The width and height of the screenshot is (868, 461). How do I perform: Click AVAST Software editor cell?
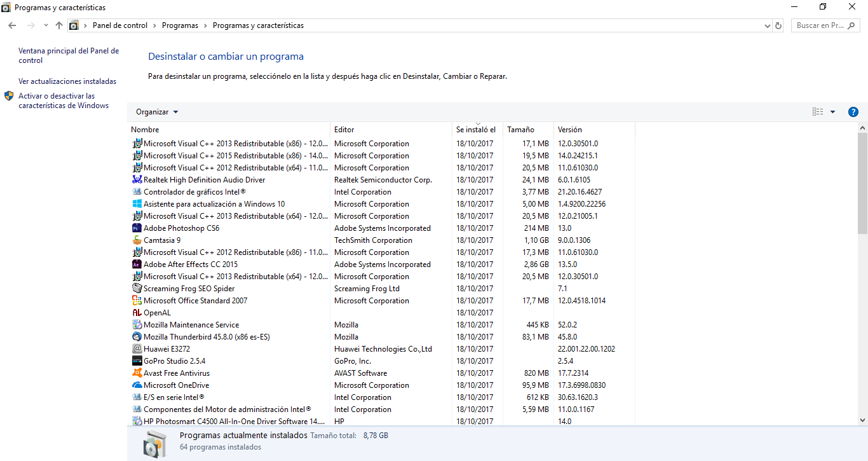click(x=360, y=373)
